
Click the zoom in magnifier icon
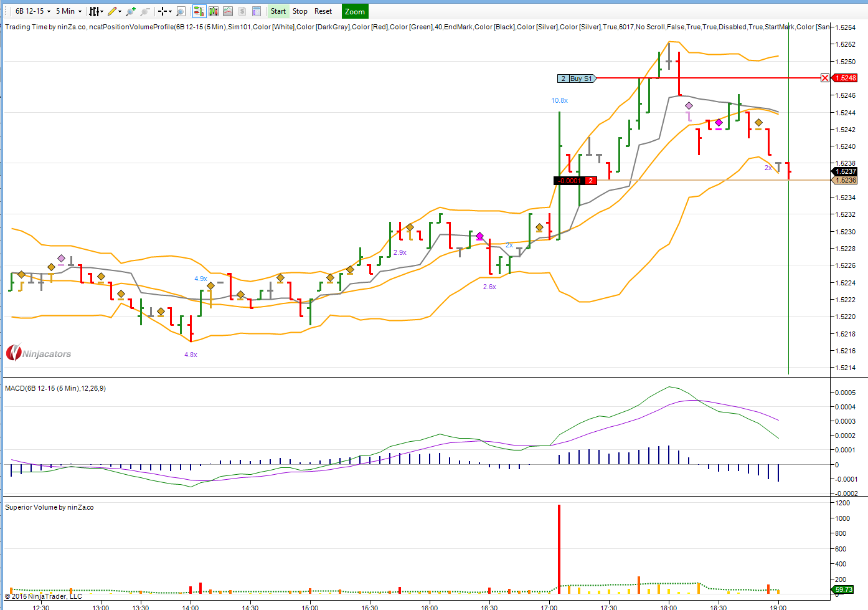click(131, 11)
